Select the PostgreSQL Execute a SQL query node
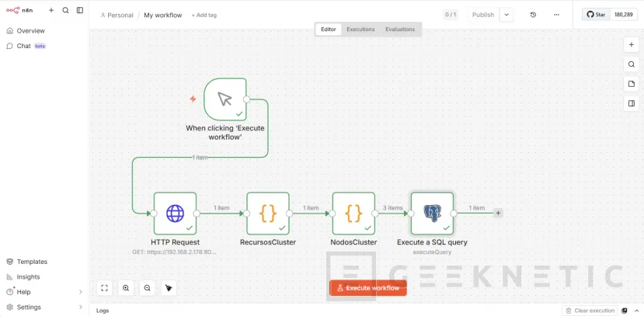The image size is (644, 316). (432, 214)
